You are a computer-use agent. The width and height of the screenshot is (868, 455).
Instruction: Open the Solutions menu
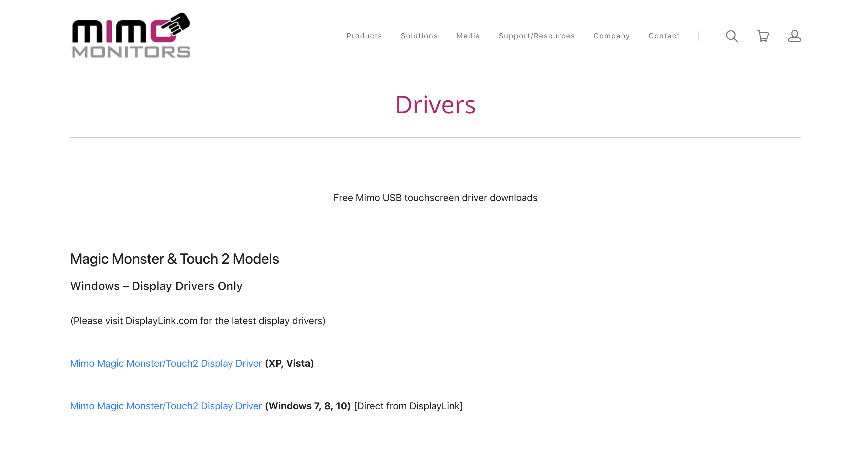(419, 36)
